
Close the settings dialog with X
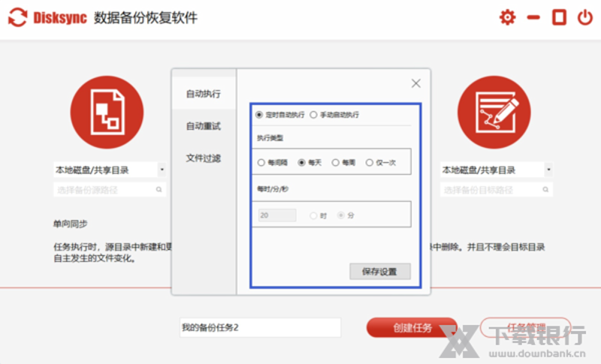pos(416,83)
